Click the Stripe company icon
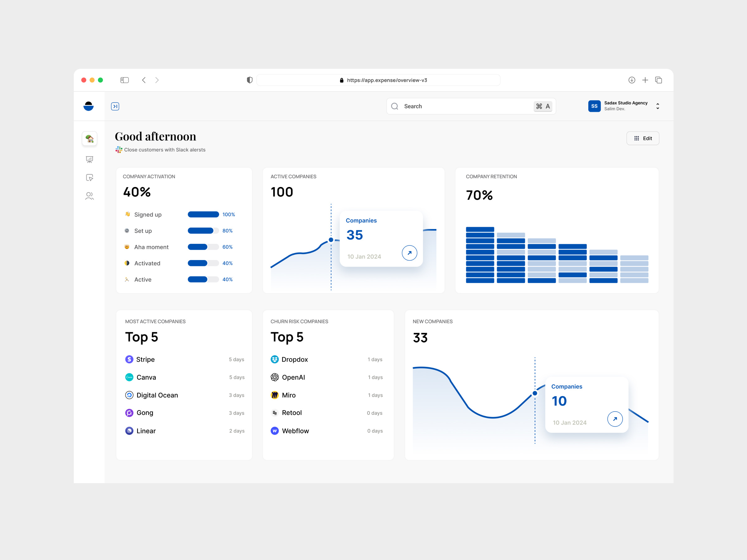747x560 pixels. tap(129, 359)
